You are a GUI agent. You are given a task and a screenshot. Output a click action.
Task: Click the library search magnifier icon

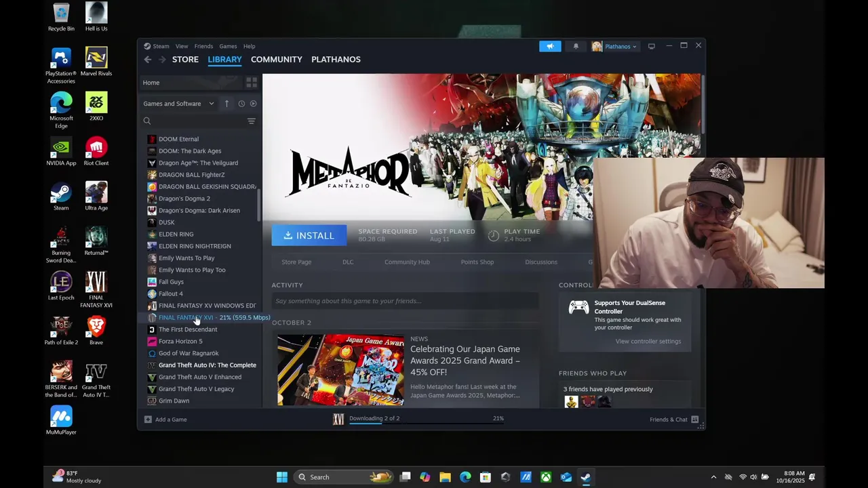coord(147,121)
